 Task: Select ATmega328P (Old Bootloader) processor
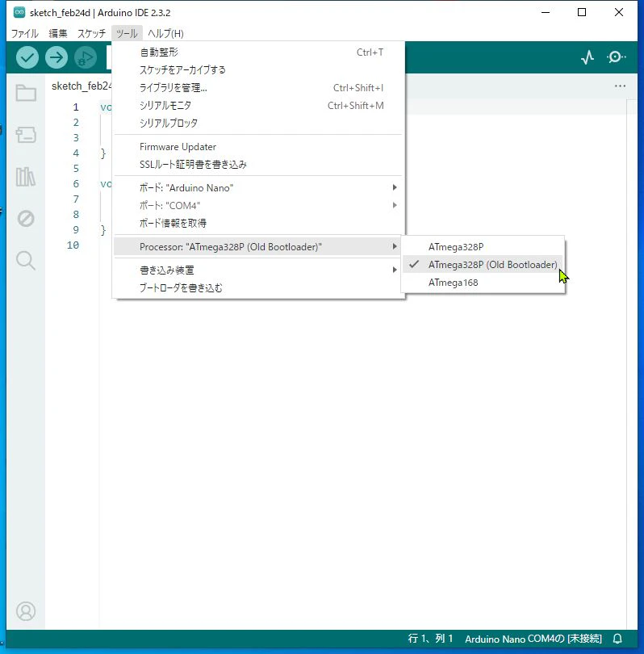pos(483,265)
